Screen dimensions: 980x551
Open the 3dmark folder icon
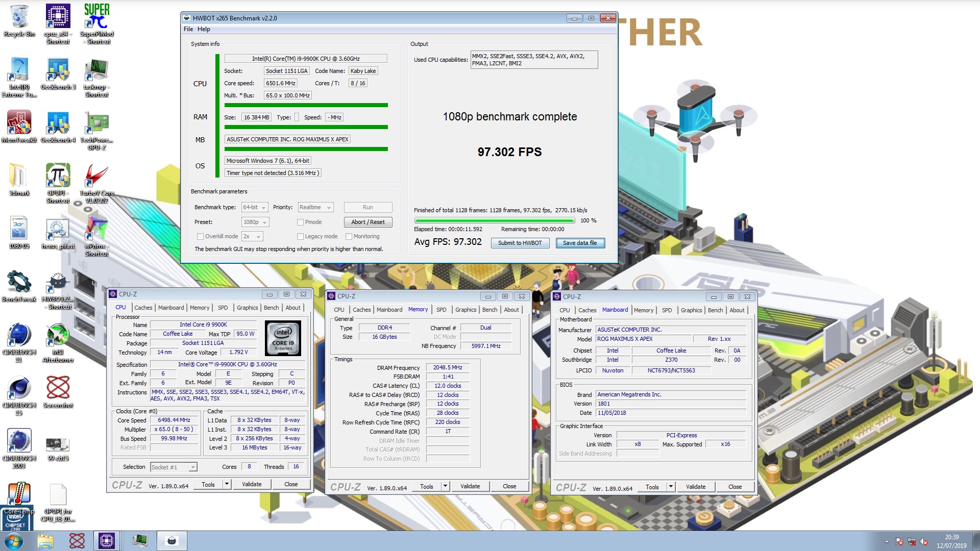pos(19,180)
